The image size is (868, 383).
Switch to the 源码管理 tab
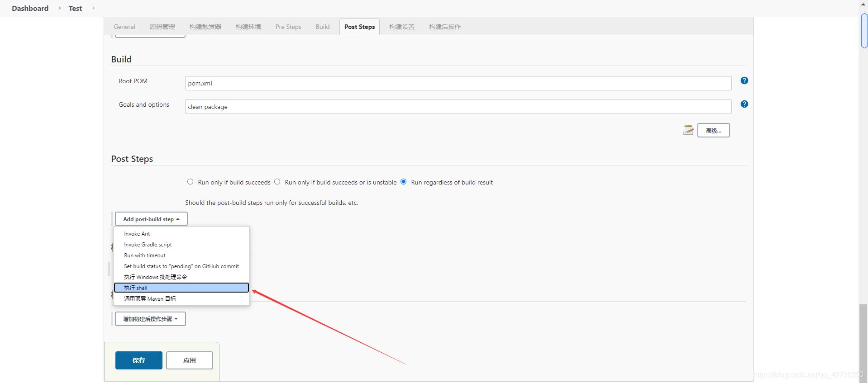(162, 27)
